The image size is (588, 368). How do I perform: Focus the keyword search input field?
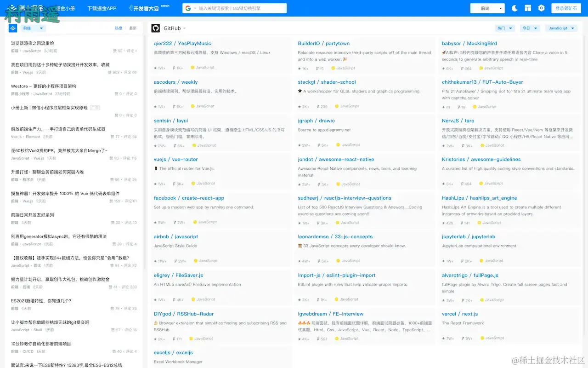click(241, 8)
